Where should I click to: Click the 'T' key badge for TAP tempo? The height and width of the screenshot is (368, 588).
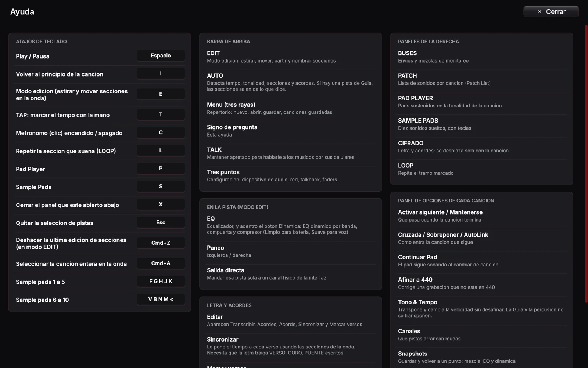(x=161, y=114)
